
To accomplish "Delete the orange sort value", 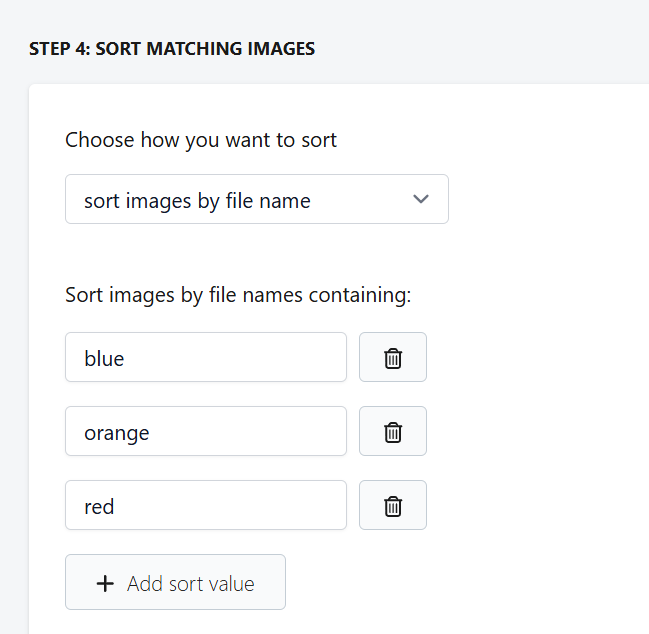I will [x=392, y=431].
